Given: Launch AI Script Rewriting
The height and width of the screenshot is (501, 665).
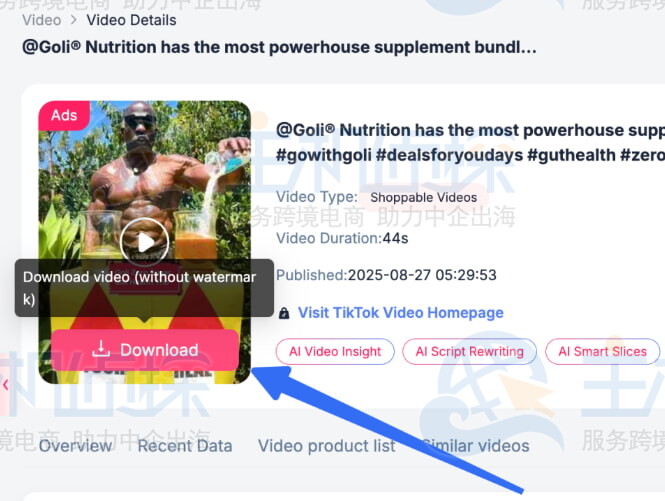Looking at the screenshot, I should (469, 352).
